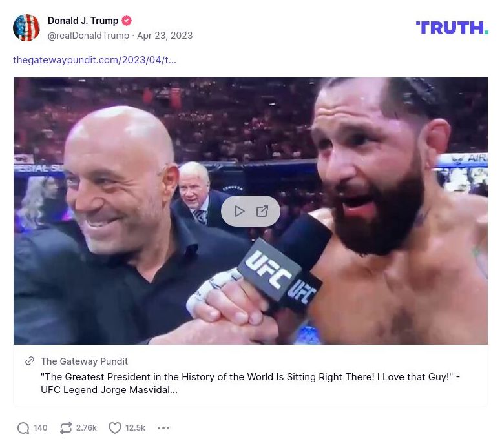ReTruth this post using the arrows icon
This screenshot has width=502, height=448.
click(66, 428)
